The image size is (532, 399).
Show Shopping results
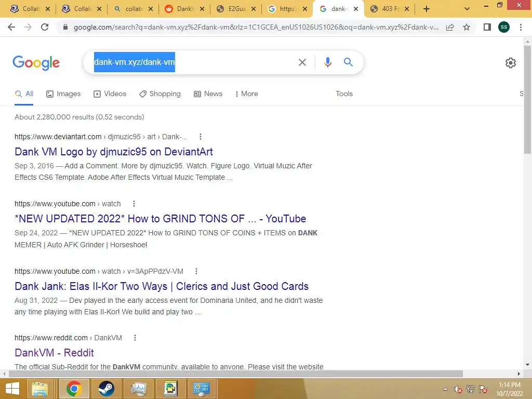point(160,94)
